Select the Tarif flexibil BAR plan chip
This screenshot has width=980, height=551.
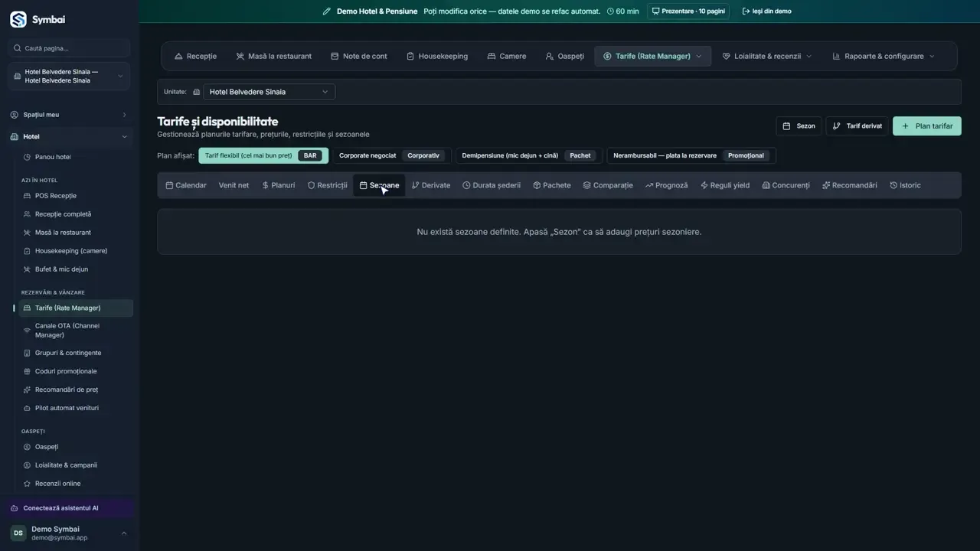pyautogui.click(x=263, y=155)
